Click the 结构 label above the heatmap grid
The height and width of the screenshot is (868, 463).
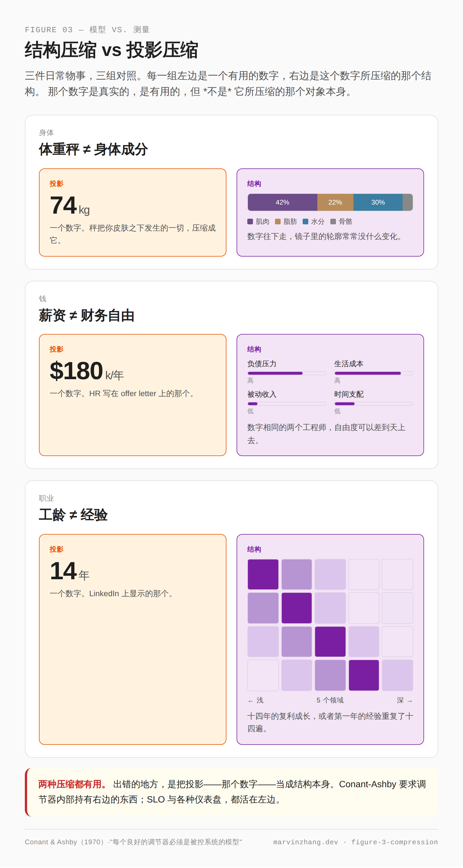click(x=254, y=549)
